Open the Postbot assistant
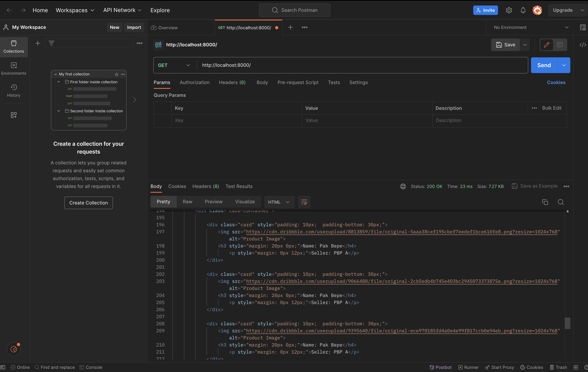 (x=441, y=367)
